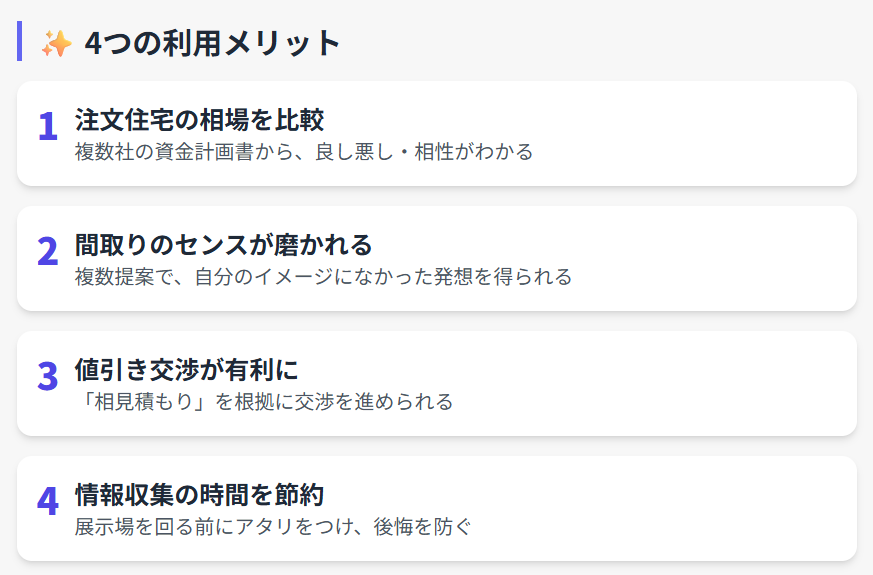Viewport: 873px width, 575px height.
Task: Click the description starting 複数社の資金計画書から
Action: tap(304, 152)
